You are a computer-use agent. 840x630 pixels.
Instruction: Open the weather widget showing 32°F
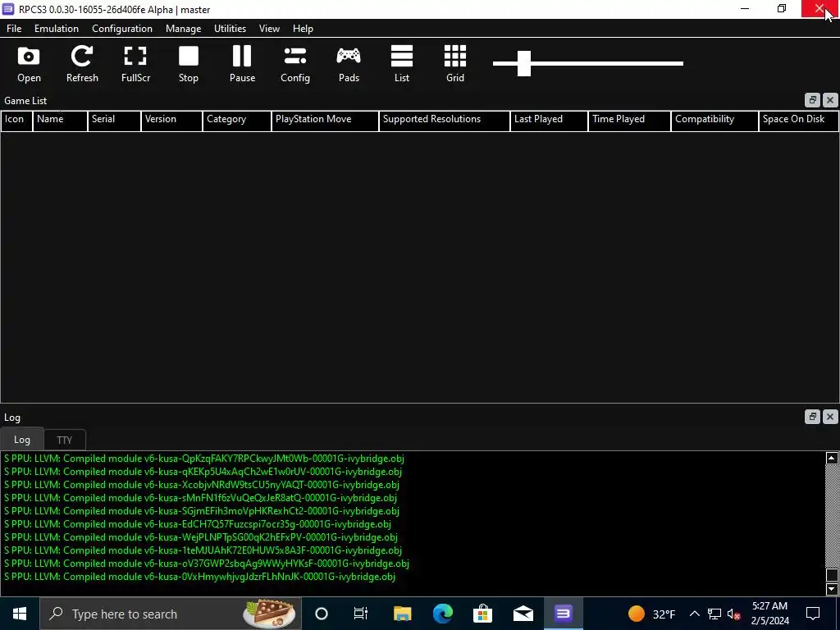click(652, 614)
